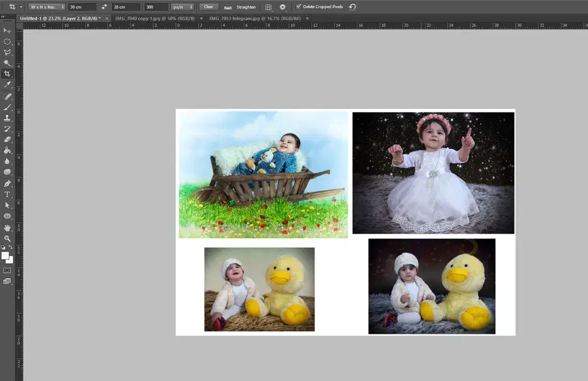Toggle Quick Mask mode
Screen dimensions: 588x381
point(7,270)
